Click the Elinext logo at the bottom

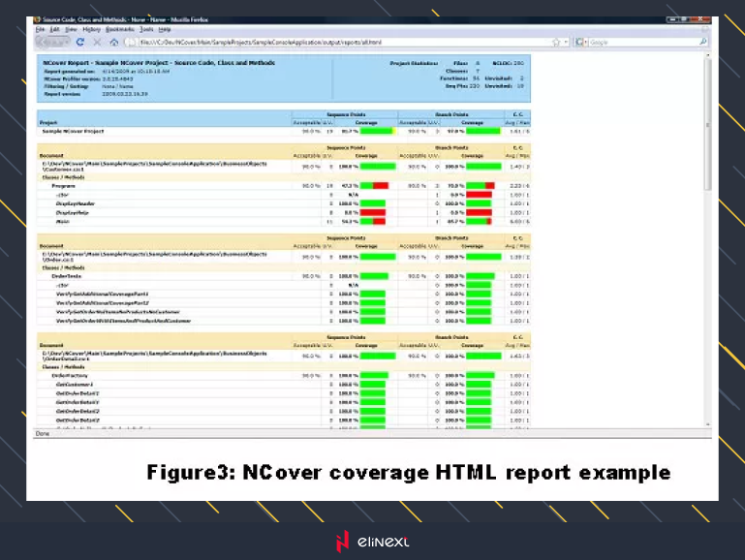(x=372, y=542)
